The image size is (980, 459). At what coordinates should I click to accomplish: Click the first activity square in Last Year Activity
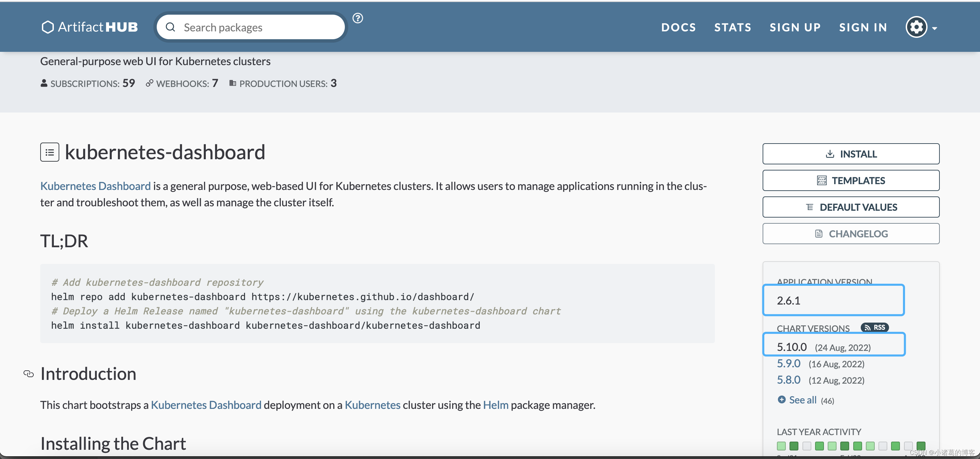[781, 446]
